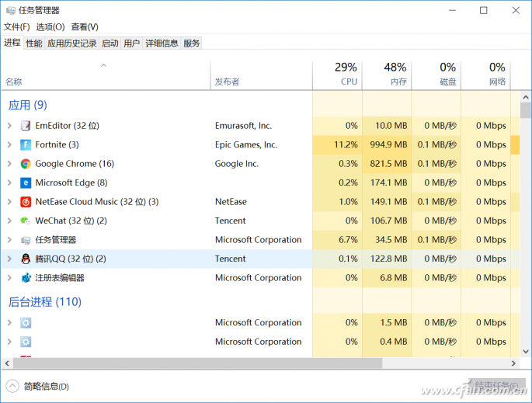Switch to the 启动 tab
This screenshot has width=532, height=403.
110,43
